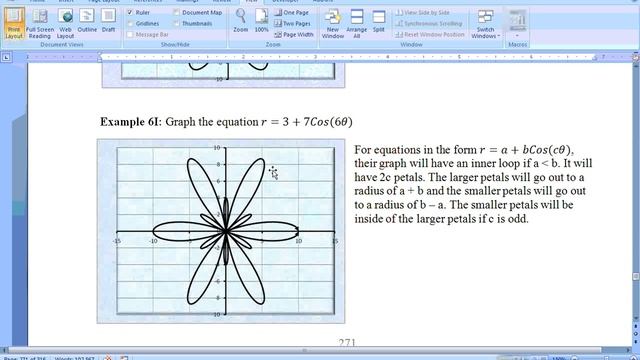Click the page count in status bar
The width and height of the screenshot is (640, 360).
tap(26, 358)
